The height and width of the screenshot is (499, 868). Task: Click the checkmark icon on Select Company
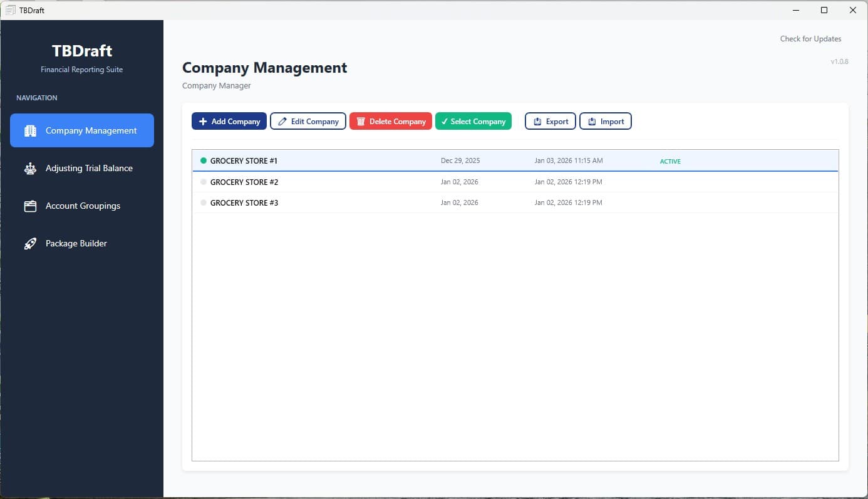(445, 122)
